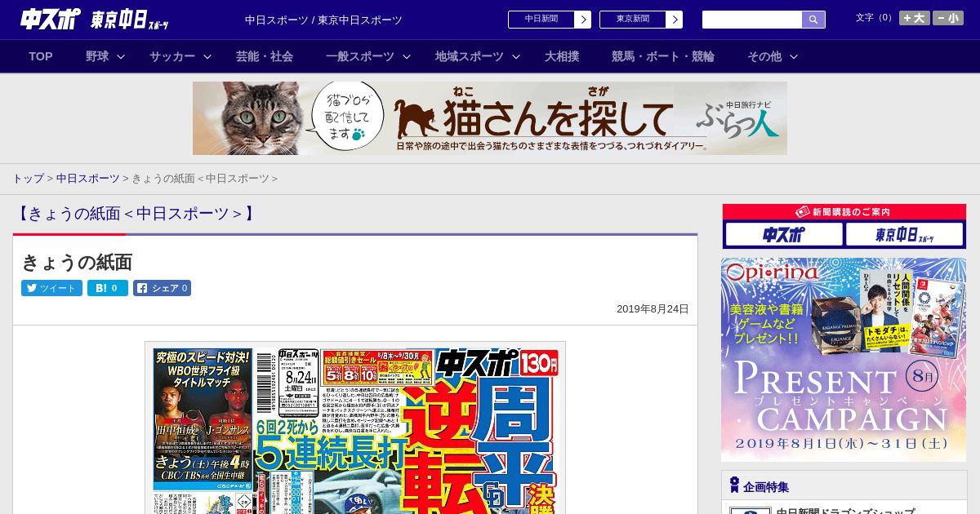Open the TOP menu item
Image resolution: width=980 pixels, height=514 pixels.
[x=41, y=56]
